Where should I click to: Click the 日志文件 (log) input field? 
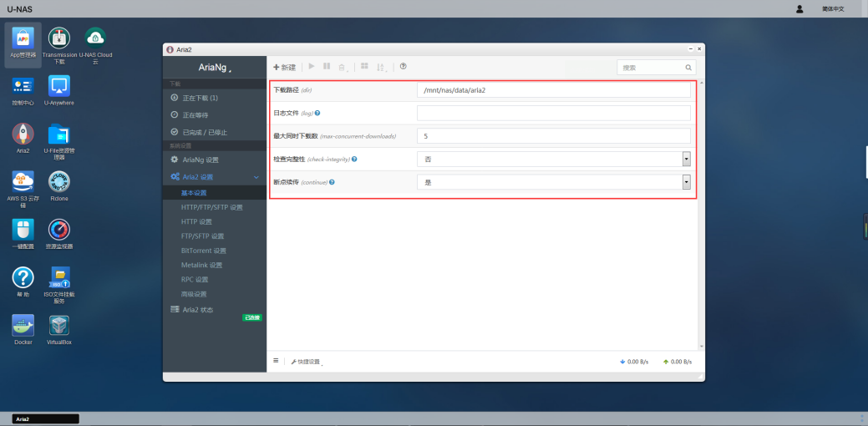pyautogui.click(x=554, y=113)
